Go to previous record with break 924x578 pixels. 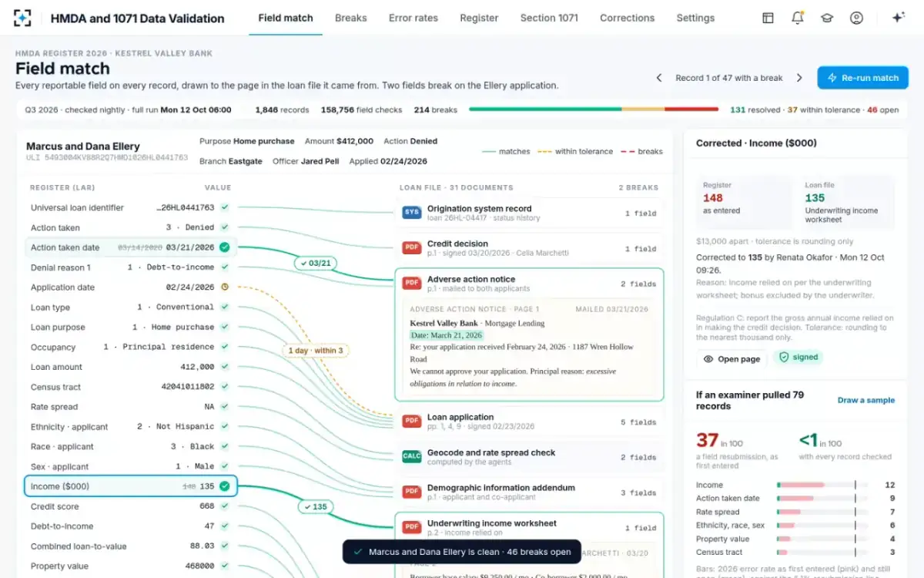[x=659, y=78]
